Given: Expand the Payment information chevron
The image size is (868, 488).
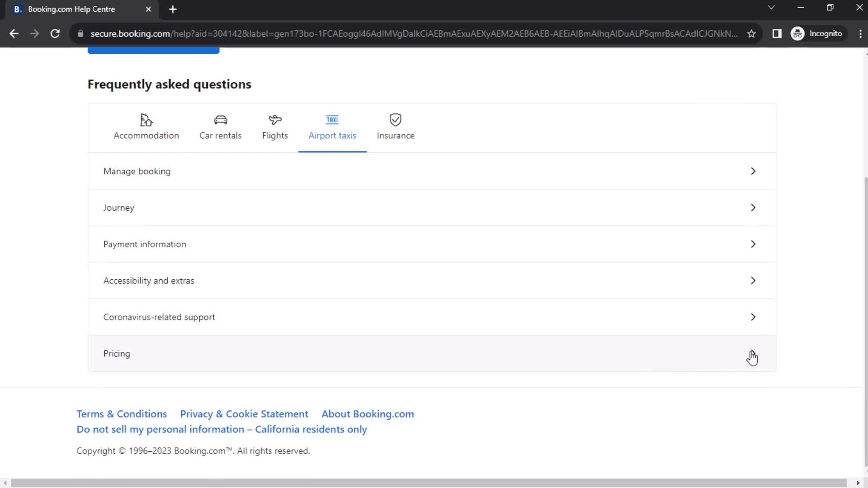Looking at the screenshot, I should click(753, 244).
